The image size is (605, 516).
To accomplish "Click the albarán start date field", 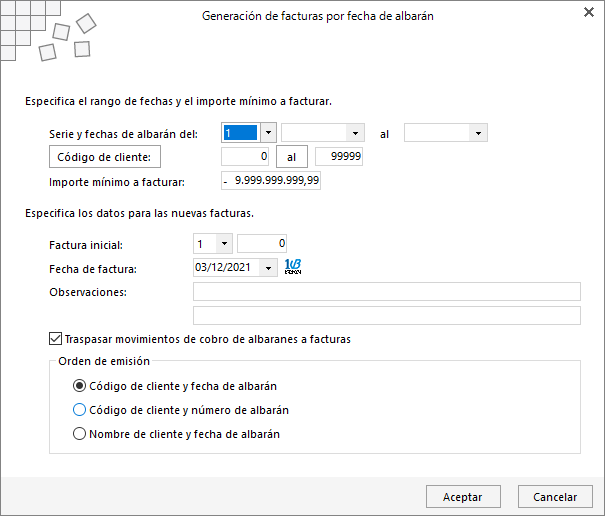I will coord(314,133).
